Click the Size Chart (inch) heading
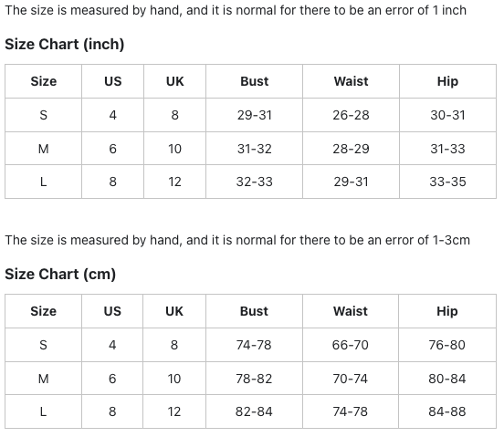The width and height of the screenshot is (504, 437). tap(65, 44)
